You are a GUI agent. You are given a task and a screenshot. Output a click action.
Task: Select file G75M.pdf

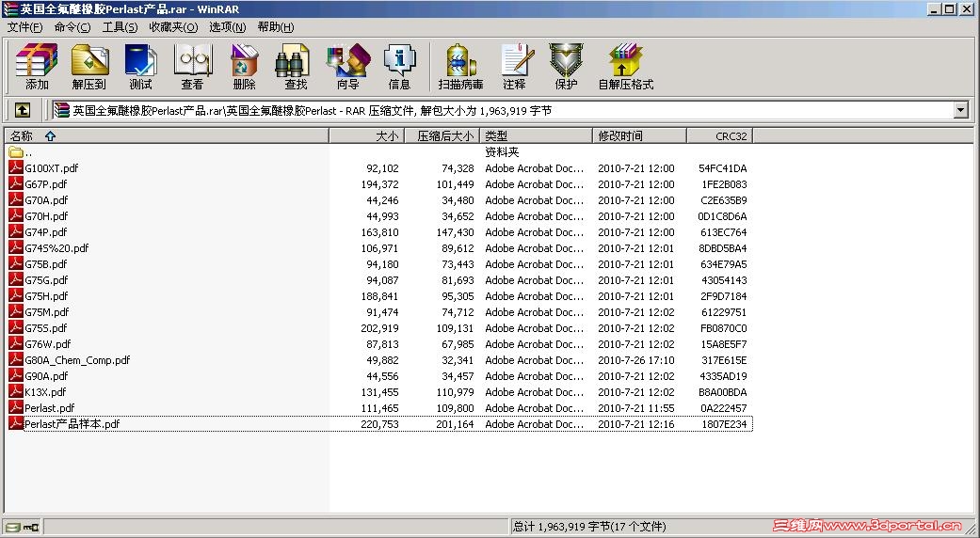pos(47,312)
